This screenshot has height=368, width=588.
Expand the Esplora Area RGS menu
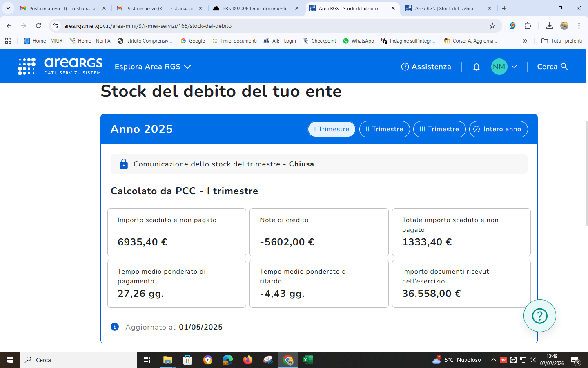(153, 67)
